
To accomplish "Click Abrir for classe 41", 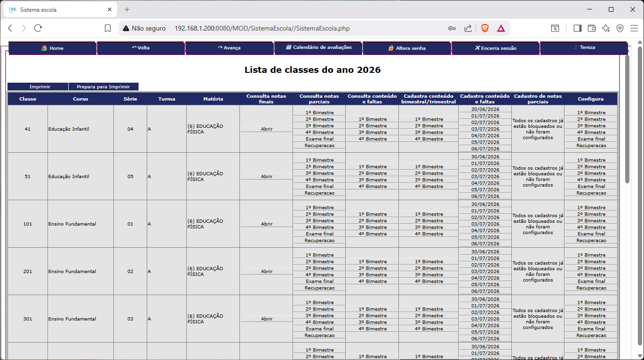I will [x=267, y=129].
